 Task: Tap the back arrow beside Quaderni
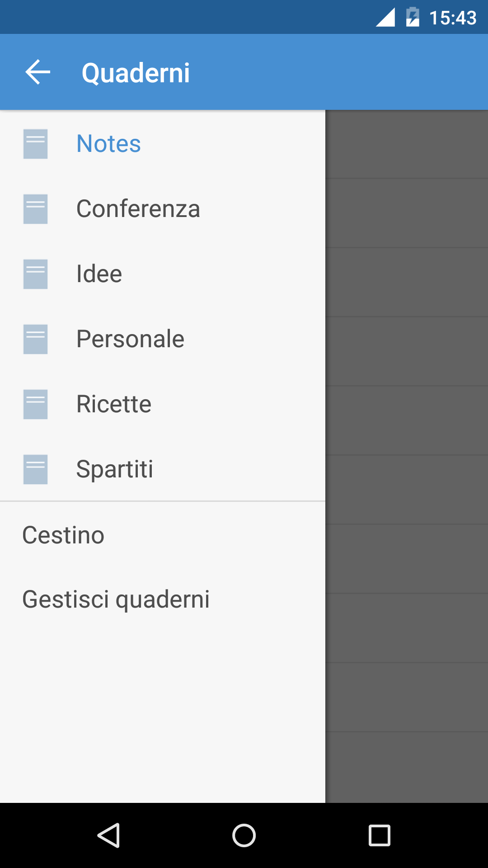coord(38,72)
